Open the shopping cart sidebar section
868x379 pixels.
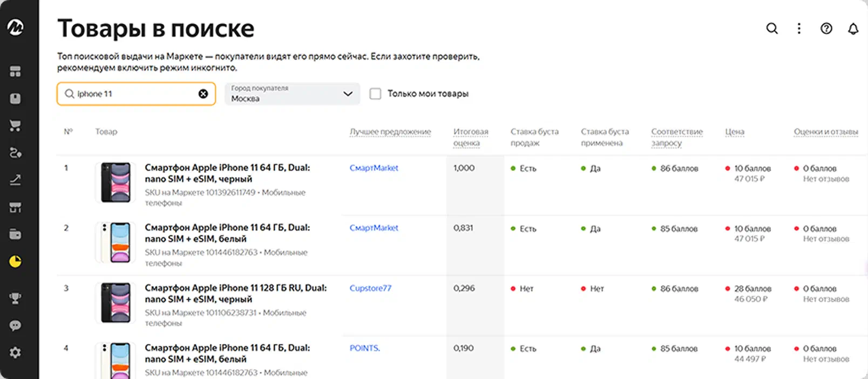tap(15, 126)
